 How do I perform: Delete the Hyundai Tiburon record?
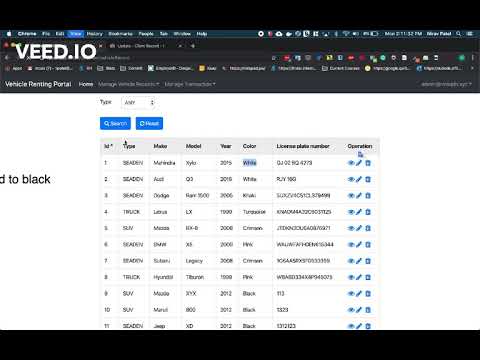[368, 277]
